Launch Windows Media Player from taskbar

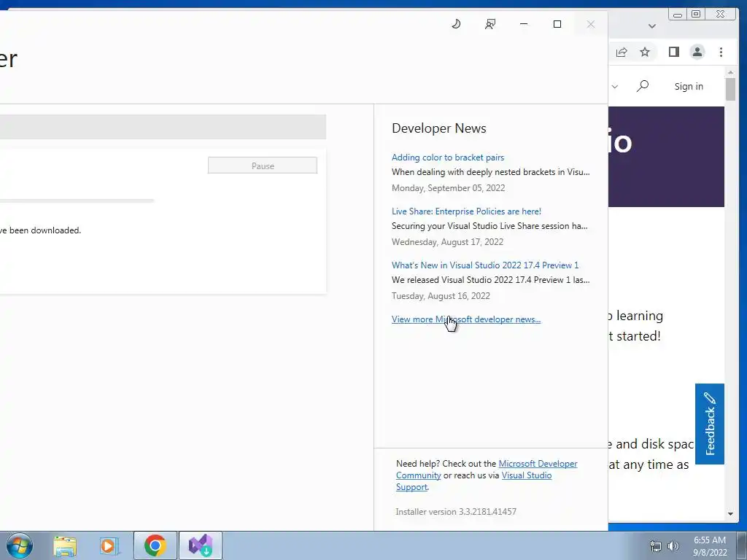pos(109,545)
